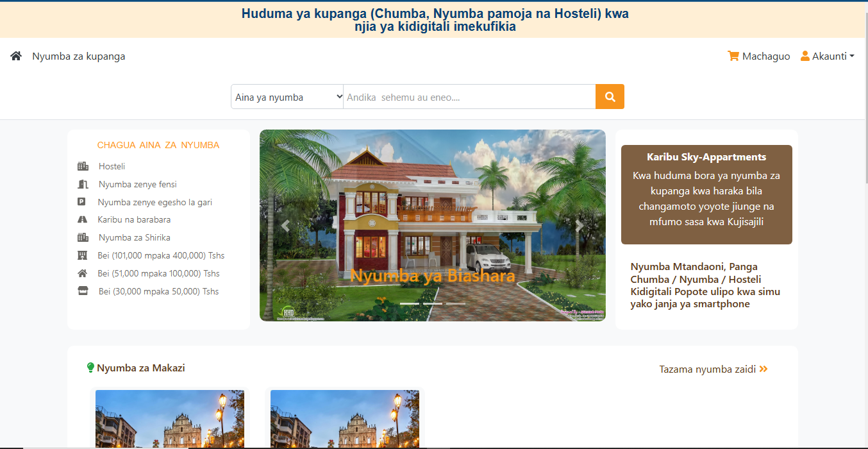Click the home icon in navbar

click(x=16, y=56)
